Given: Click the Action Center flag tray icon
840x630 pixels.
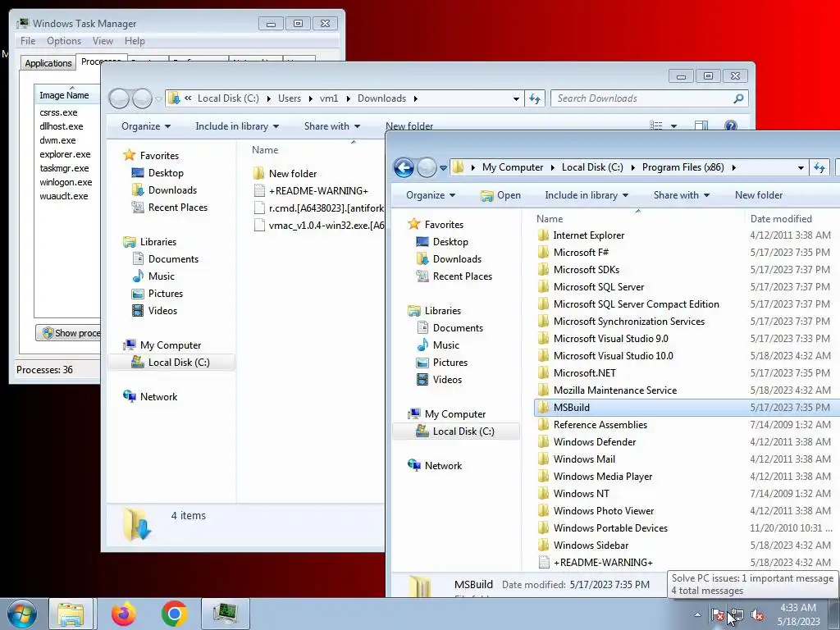Looking at the screenshot, I should 717,615.
